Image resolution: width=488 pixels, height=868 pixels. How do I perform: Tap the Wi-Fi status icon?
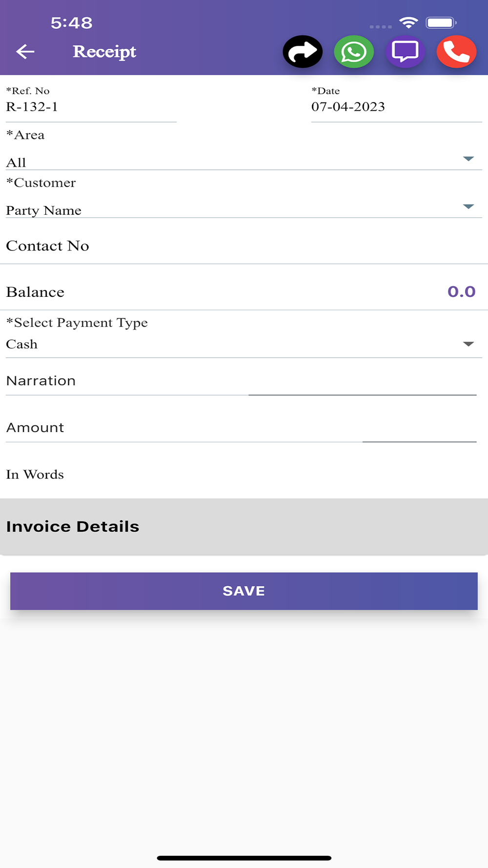[408, 22]
